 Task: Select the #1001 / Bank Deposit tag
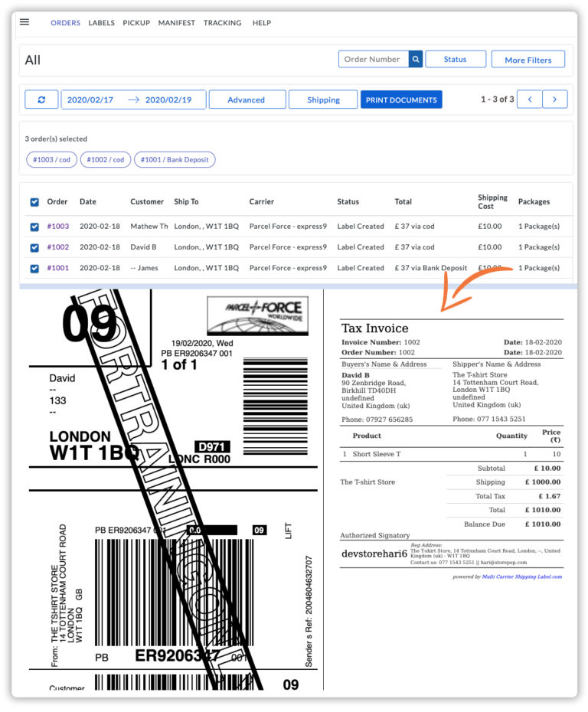(x=175, y=160)
